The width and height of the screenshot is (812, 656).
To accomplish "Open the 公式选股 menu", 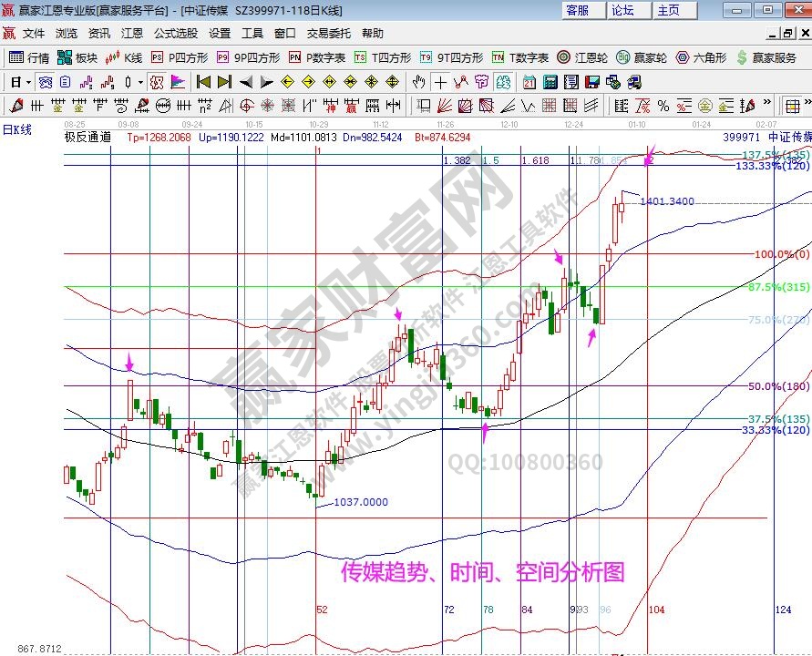I will pos(175,33).
